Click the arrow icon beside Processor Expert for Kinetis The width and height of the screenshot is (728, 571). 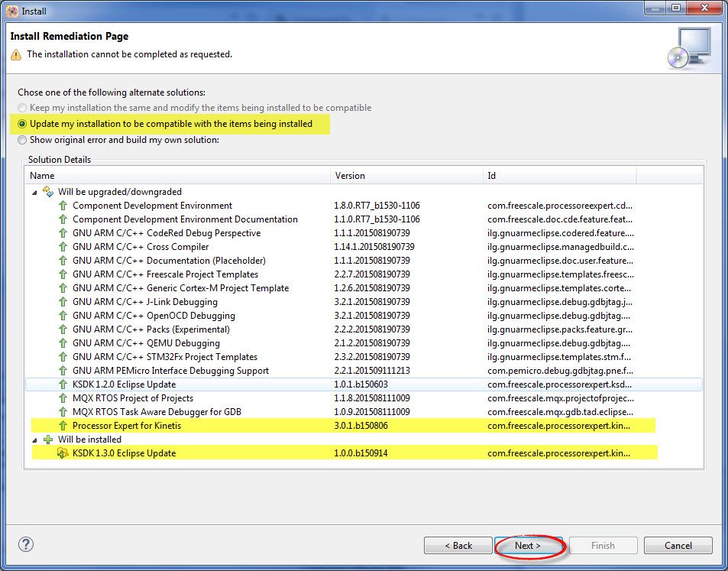(63, 426)
